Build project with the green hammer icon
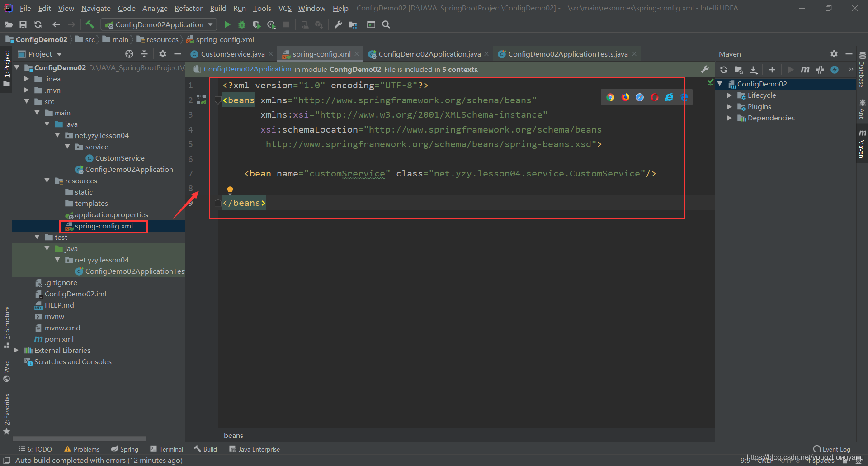This screenshot has height=466, width=868. pyautogui.click(x=90, y=24)
